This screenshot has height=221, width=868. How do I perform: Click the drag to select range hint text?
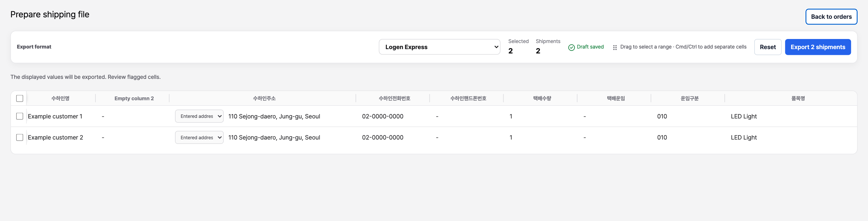[683, 47]
